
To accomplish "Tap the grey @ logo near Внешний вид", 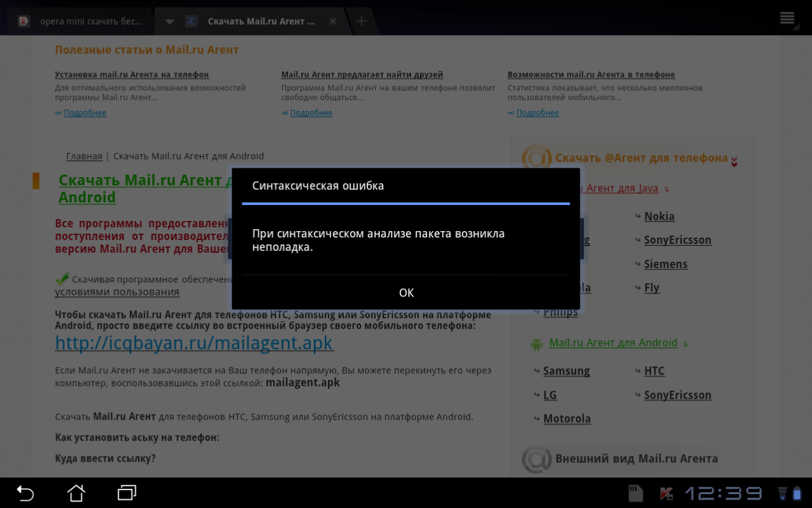I will 536,459.
